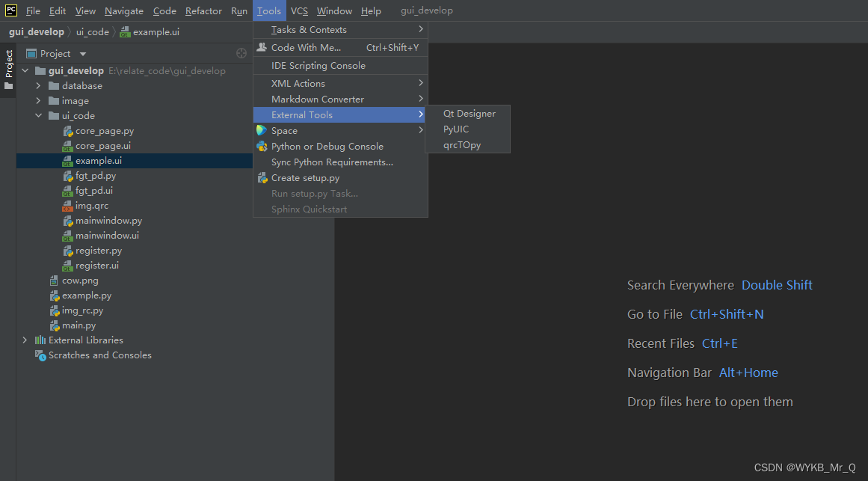The height and width of the screenshot is (481, 868).
Task: Select qrcTOpy external tool
Action: click(461, 145)
